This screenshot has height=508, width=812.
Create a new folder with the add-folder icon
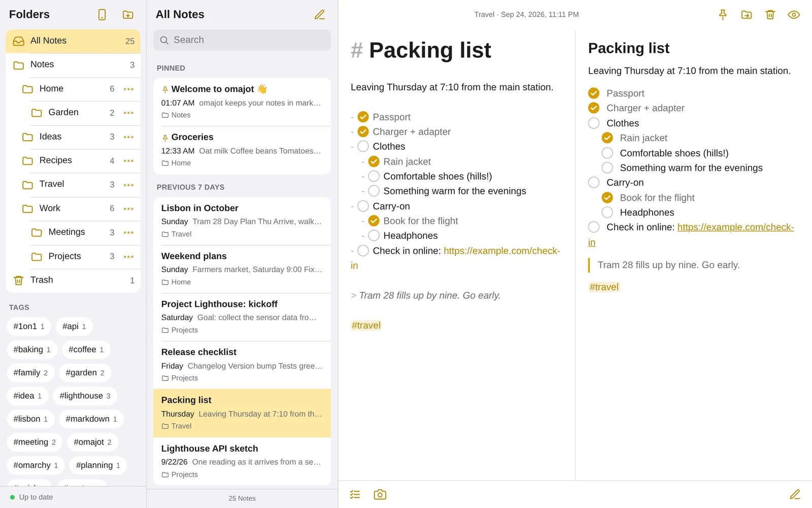click(x=128, y=15)
